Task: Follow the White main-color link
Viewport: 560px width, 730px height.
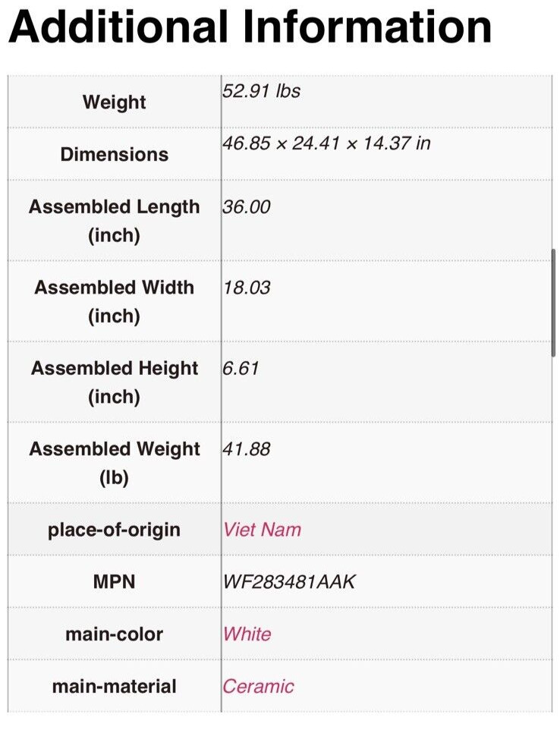Action: pos(247,634)
